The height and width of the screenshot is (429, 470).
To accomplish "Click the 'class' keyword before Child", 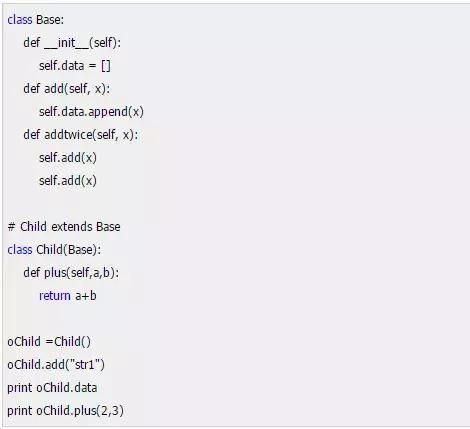I will coord(20,250).
